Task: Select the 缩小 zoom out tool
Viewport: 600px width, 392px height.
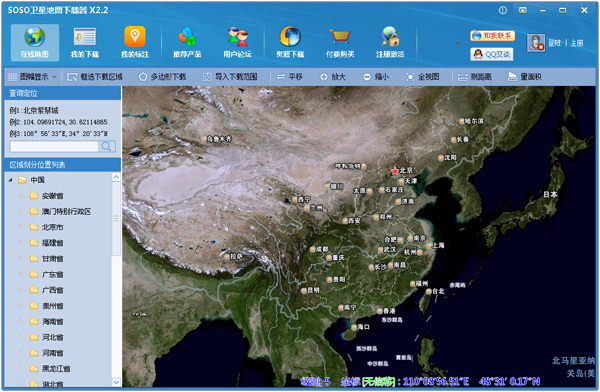Action: click(x=376, y=77)
